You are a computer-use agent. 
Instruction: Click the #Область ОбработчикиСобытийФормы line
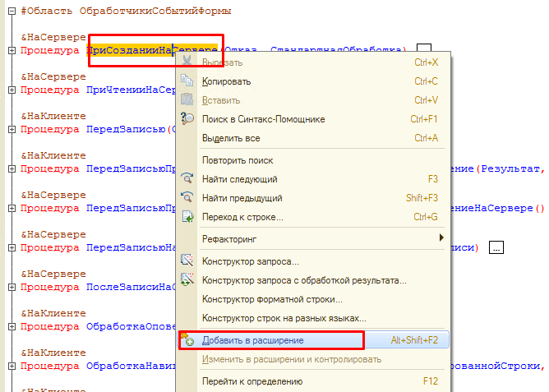point(126,11)
